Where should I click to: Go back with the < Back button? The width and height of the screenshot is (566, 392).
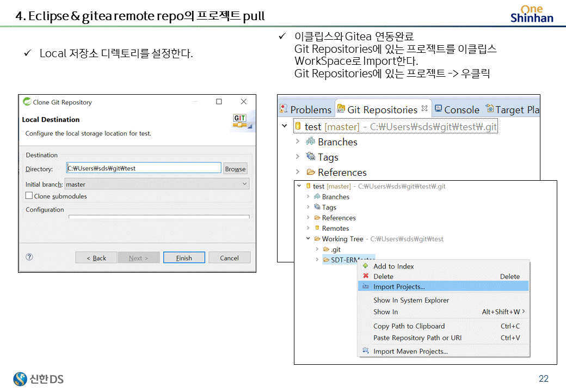[96, 258]
